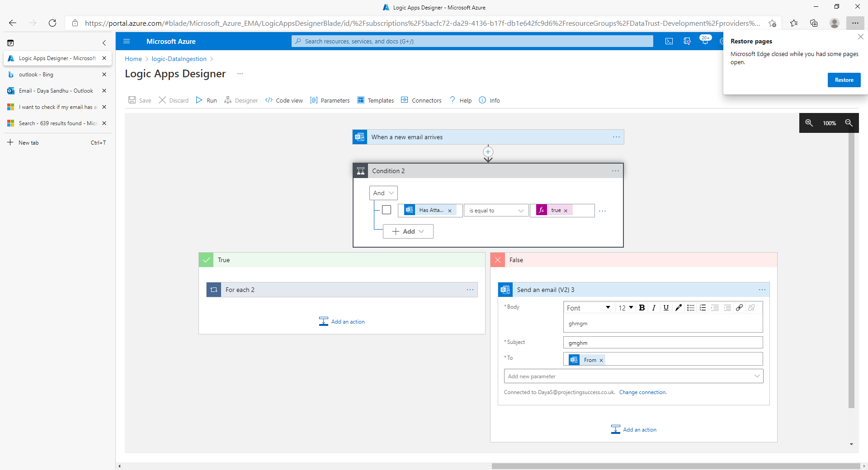The image size is (868, 470).
Task: Open Help in the toolbar
Action: click(461, 100)
